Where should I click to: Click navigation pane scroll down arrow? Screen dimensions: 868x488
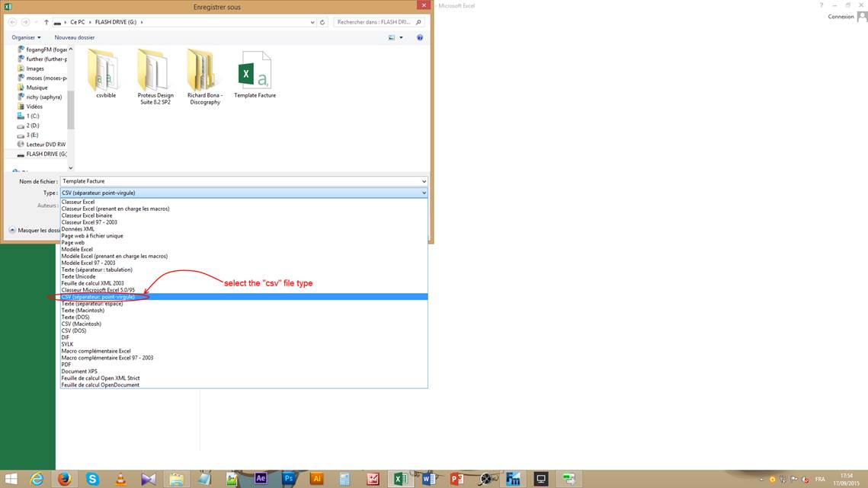click(70, 167)
